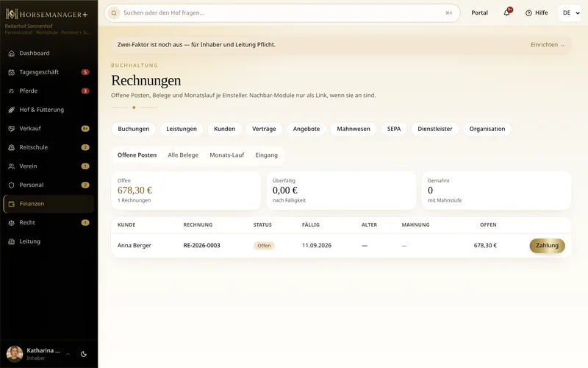The width and height of the screenshot is (588, 368).
Task: Open the Angebote pill
Action: click(306, 129)
